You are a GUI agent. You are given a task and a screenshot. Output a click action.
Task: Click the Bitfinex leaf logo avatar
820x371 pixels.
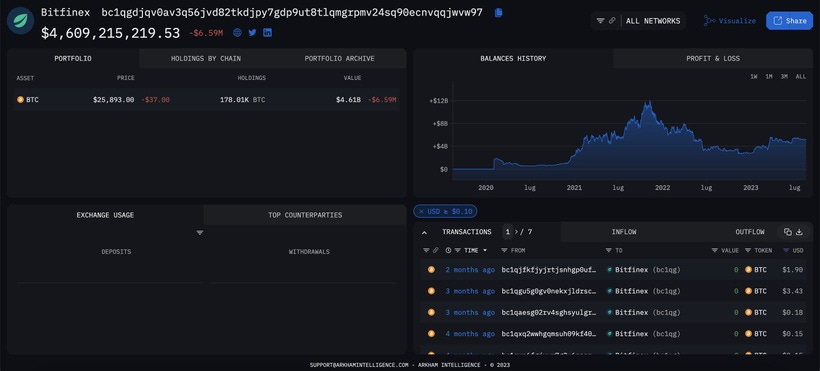[x=20, y=20]
